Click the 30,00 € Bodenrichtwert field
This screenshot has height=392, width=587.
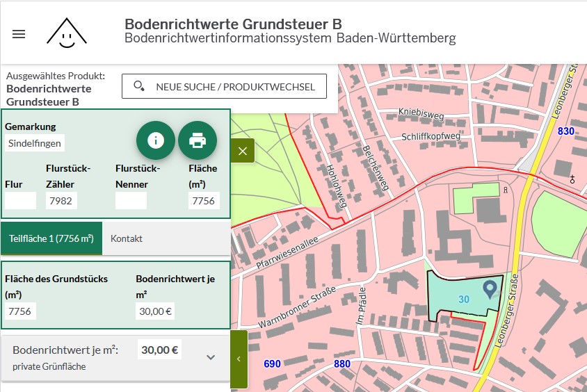pos(155,311)
